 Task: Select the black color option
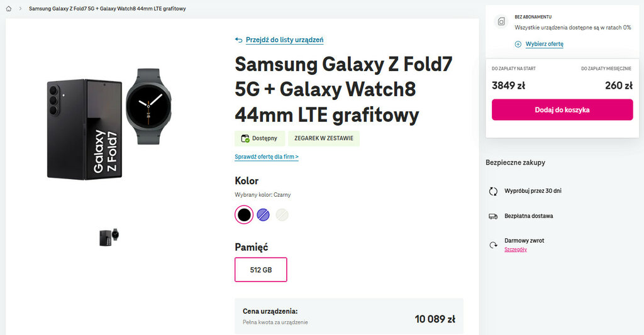(244, 215)
